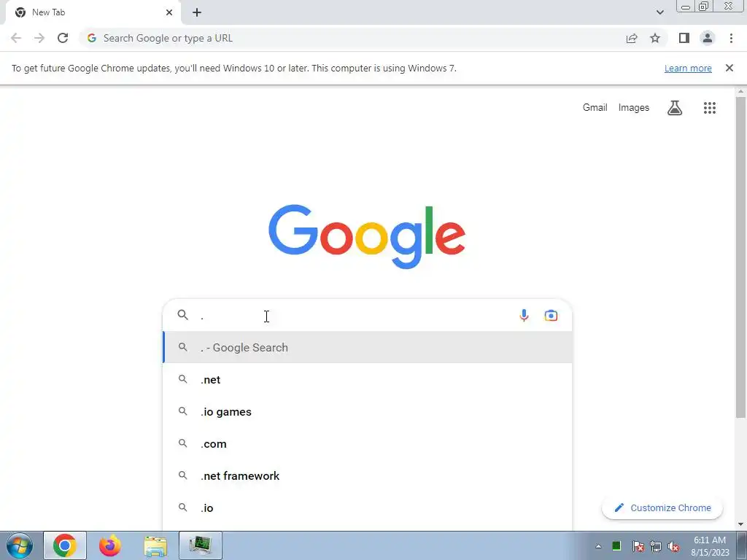Start voice search with microphone icon
This screenshot has height=560, width=747.
pyautogui.click(x=524, y=315)
